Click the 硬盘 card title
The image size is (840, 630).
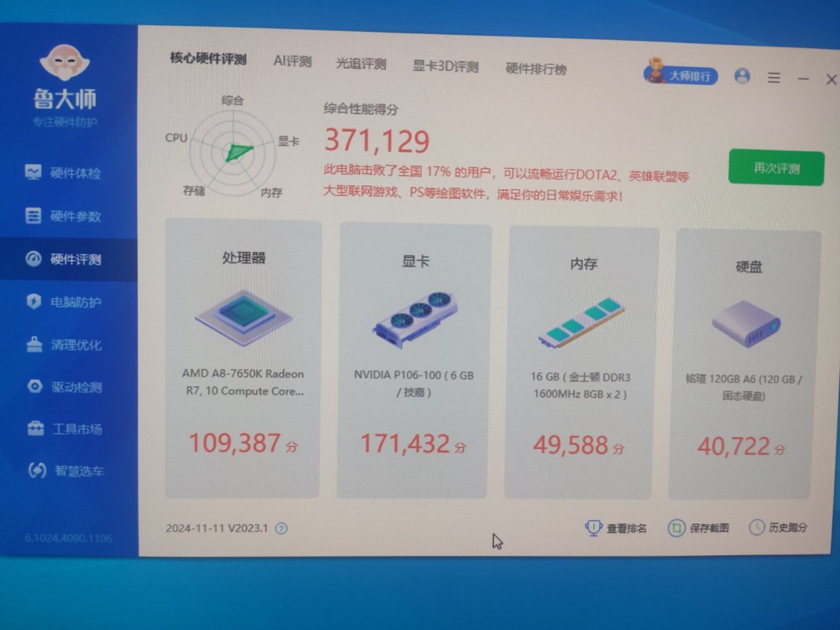click(749, 266)
